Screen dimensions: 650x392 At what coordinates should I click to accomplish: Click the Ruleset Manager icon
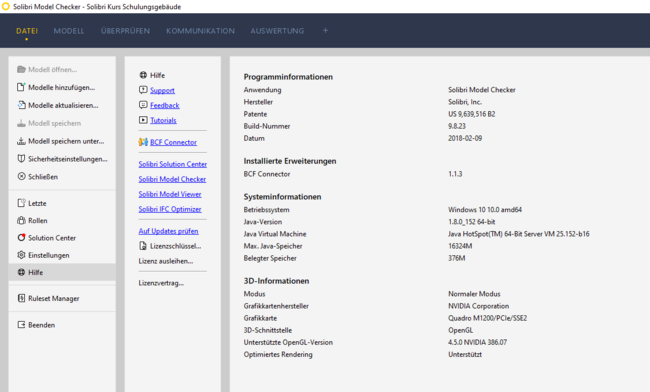click(21, 298)
